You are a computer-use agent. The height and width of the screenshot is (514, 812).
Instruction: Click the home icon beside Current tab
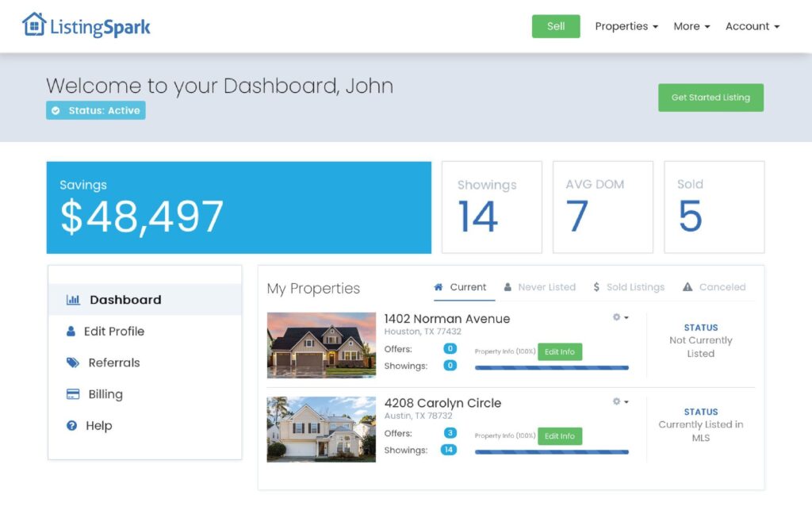click(x=441, y=287)
